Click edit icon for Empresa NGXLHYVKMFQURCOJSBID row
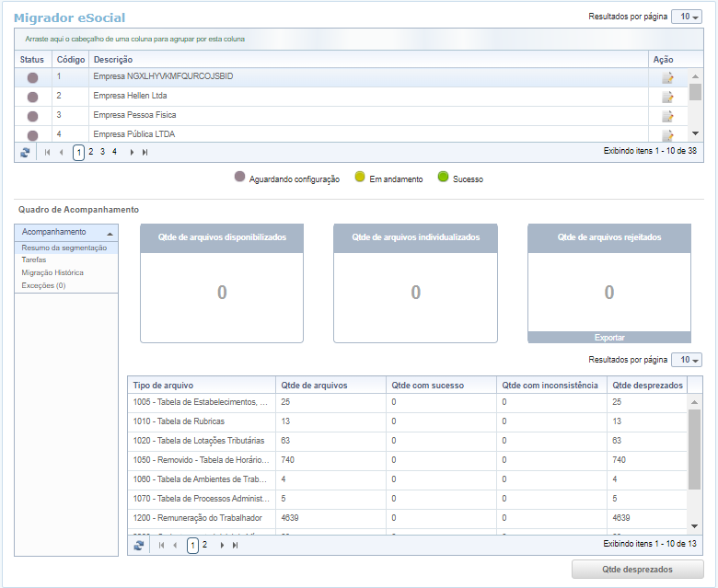This screenshot has width=718, height=588. coord(667,77)
